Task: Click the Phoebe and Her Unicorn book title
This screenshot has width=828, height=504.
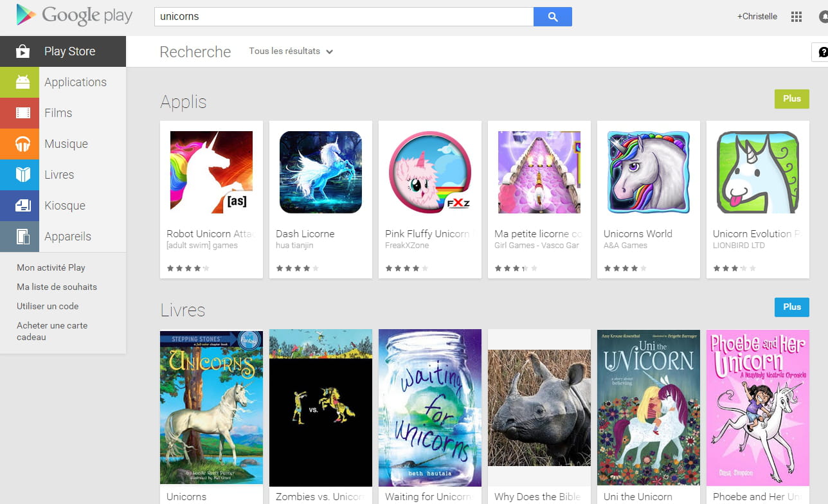Action: click(x=757, y=497)
